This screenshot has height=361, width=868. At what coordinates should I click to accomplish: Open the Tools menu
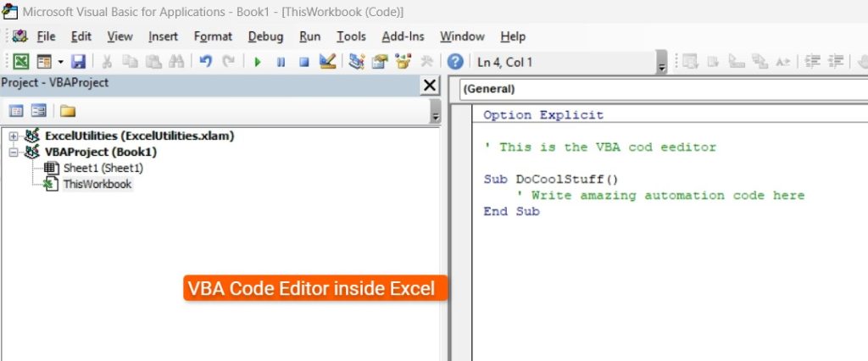tap(351, 36)
